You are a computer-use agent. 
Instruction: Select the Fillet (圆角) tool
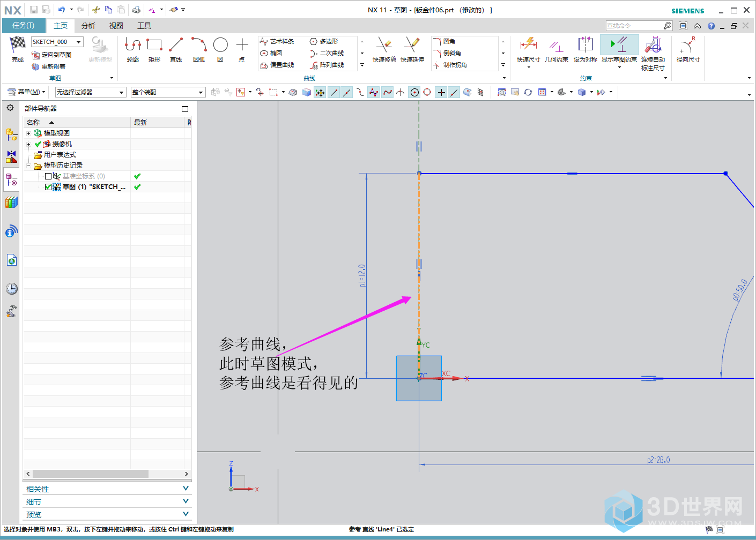(x=444, y=41)
